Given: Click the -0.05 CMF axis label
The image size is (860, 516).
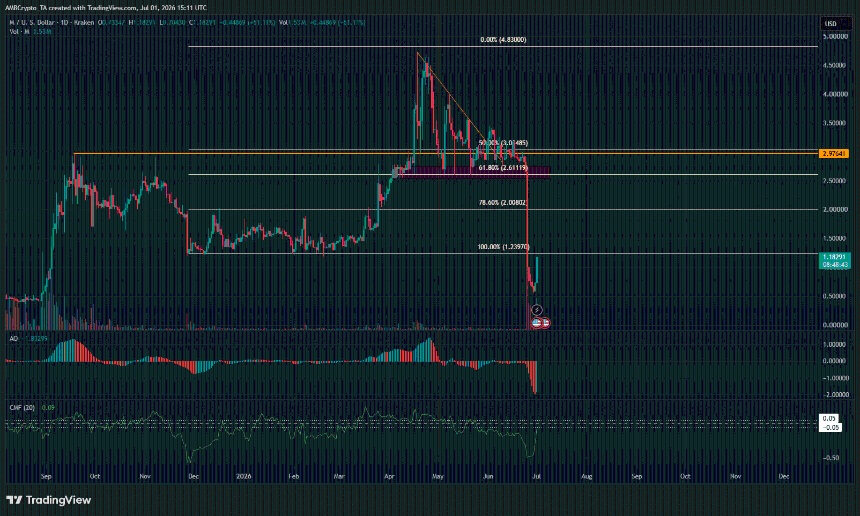Looking at the screenshot, I should 831,427.
